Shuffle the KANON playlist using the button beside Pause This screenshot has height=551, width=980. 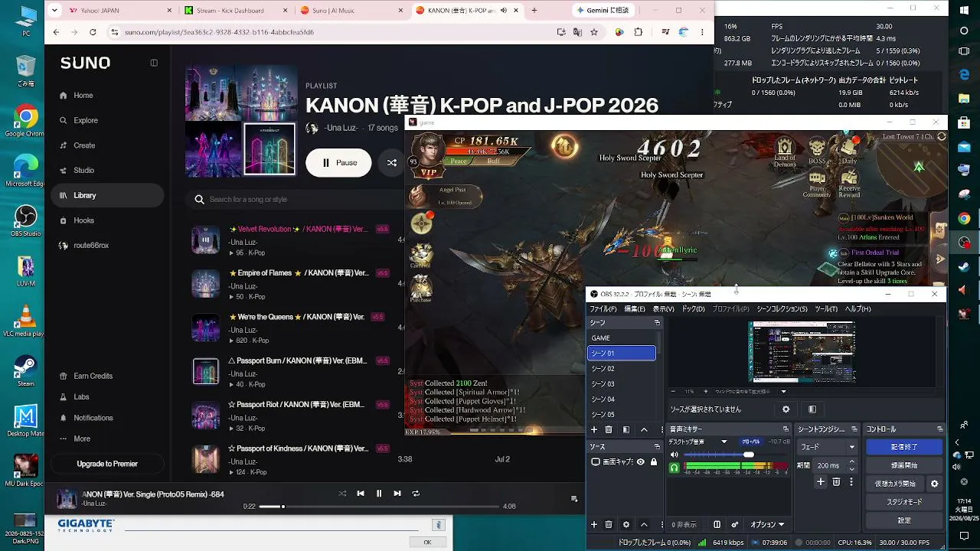coord(392,162)
